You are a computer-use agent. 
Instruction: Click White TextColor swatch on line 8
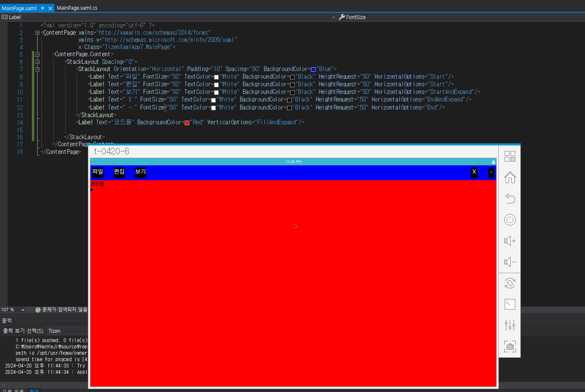pos(216,77)
